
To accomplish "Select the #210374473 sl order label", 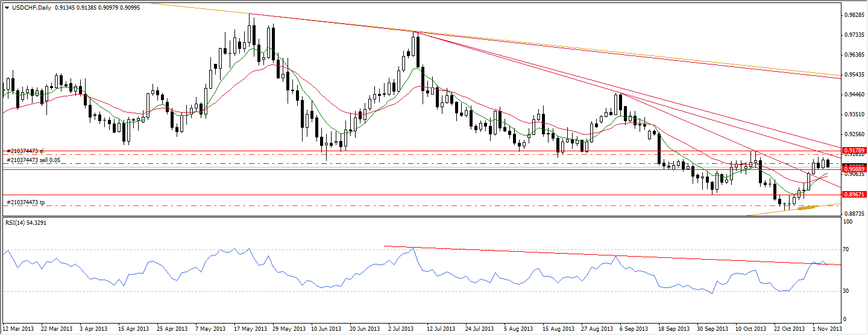I will 25,151.
